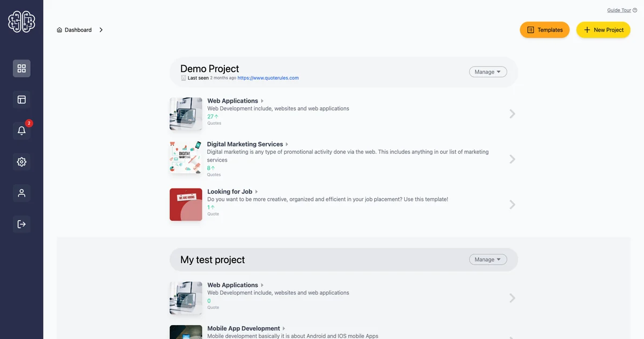Click Web Applications thumbnail in My test project
Screen dimensions: 644x339
186,298
